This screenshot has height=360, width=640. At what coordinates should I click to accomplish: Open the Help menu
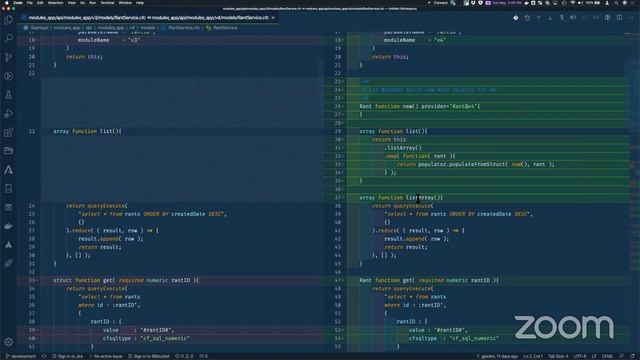click(140, 2)
